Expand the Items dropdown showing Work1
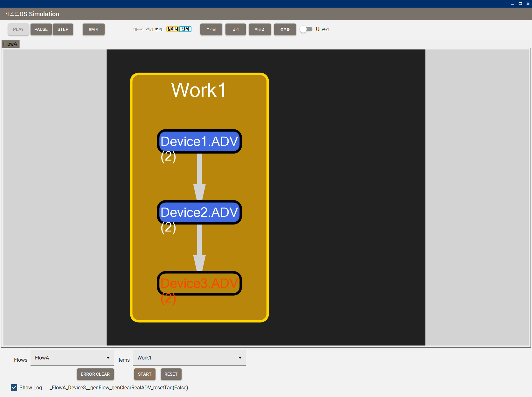The height and width of the screenshot is (397, 532). 189,358
